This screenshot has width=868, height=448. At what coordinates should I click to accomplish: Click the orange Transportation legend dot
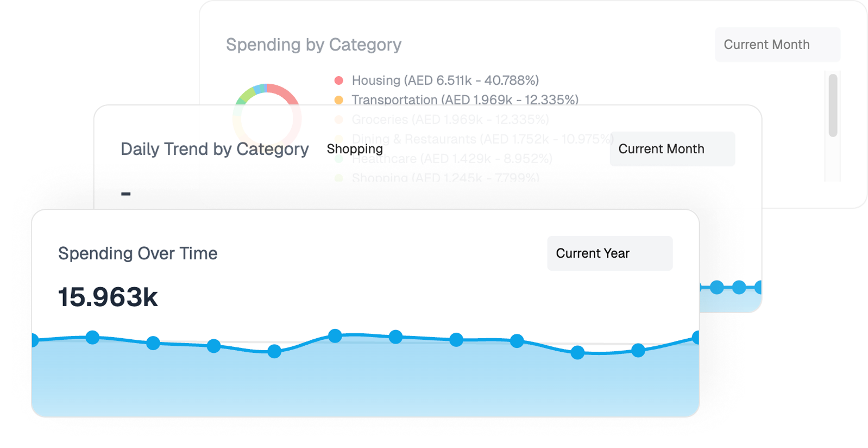click(339, 100)
